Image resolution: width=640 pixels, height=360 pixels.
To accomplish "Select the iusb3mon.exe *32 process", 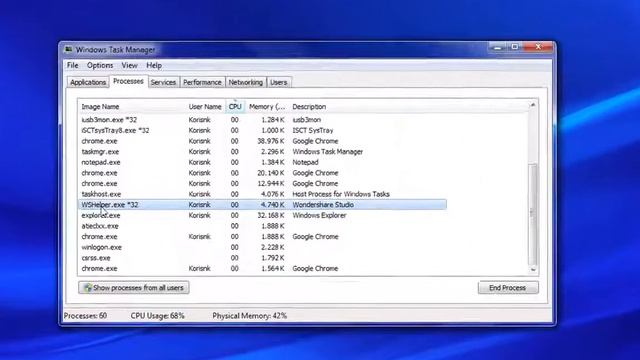I will (262, 120).
